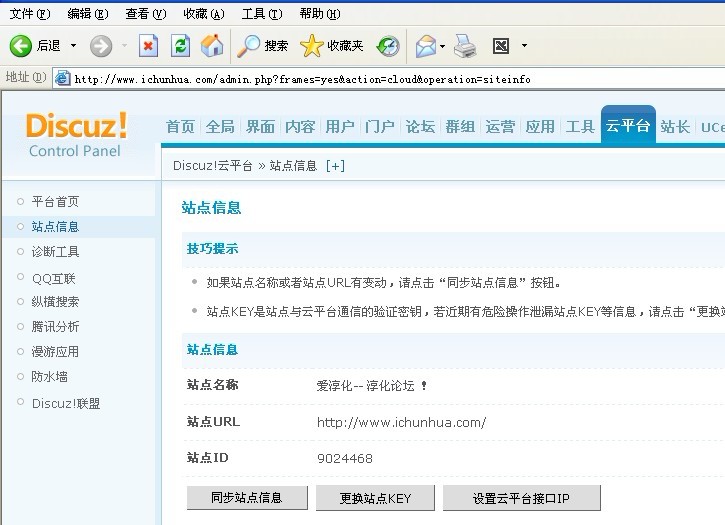Viewport: 725px width, 525px height.
Task: Switch to the 工具 admin tab
Action: click(580, 126)
